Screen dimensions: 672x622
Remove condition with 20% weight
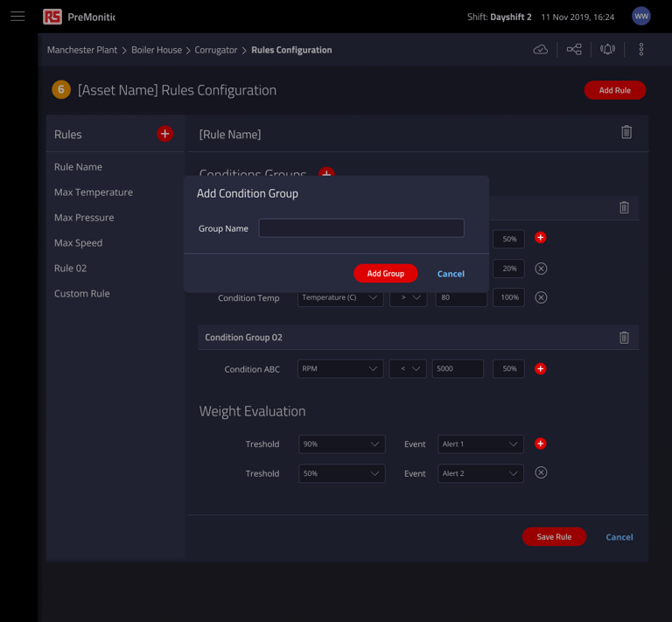[x=541, y=269]
